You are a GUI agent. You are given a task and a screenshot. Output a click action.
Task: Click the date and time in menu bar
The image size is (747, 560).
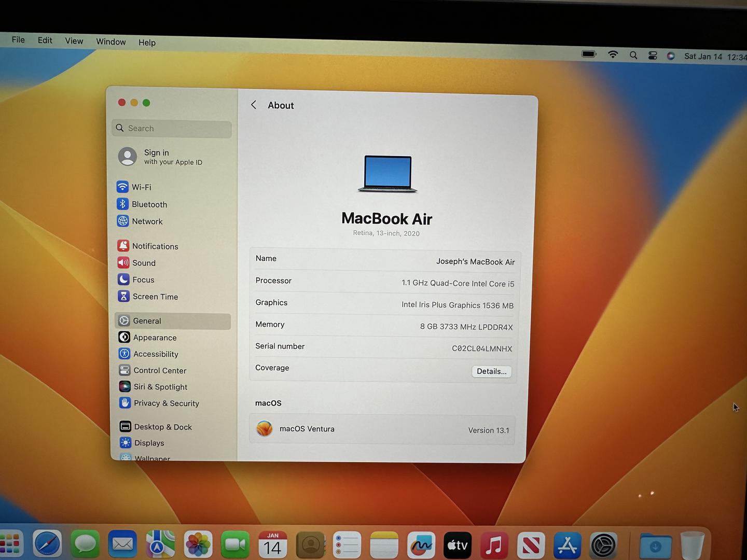click(x=715, y=57)
